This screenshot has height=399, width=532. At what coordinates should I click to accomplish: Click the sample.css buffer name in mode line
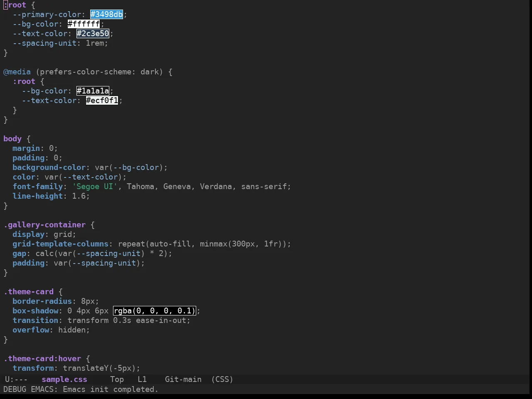point(64,379)
